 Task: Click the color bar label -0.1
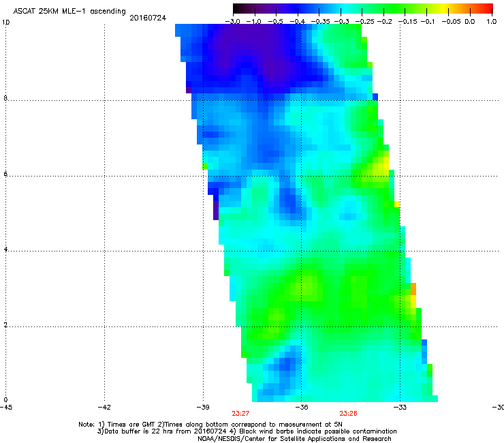[x=427, y=22]
